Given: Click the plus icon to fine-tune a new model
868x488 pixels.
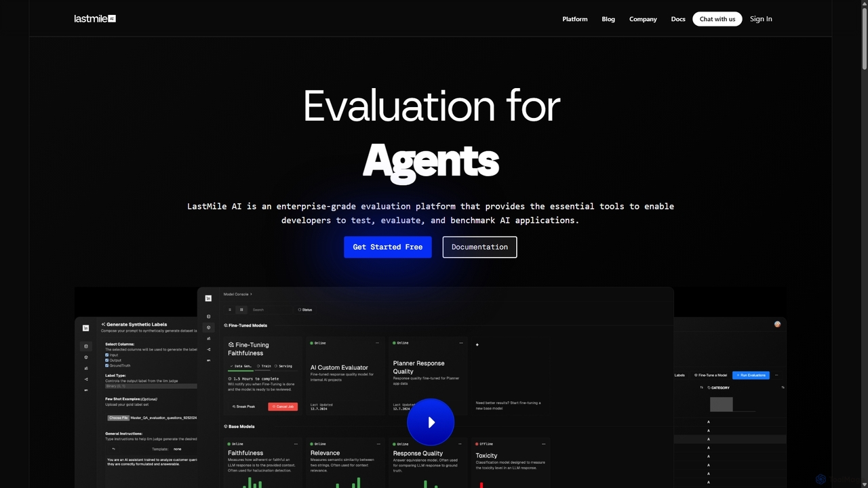Looking at the screenshot, I should (x=477, y=344).
